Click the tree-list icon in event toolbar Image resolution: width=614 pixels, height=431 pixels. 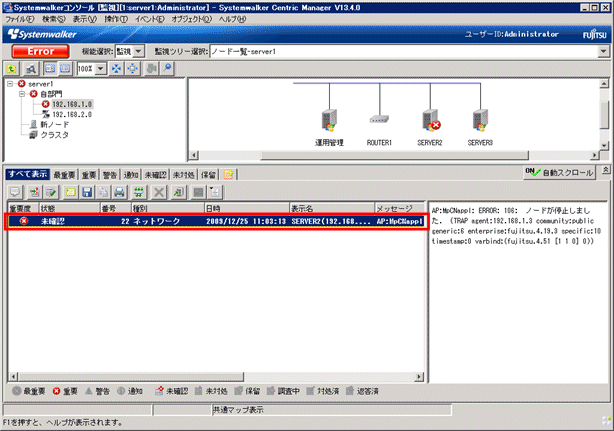coord(215,192)
